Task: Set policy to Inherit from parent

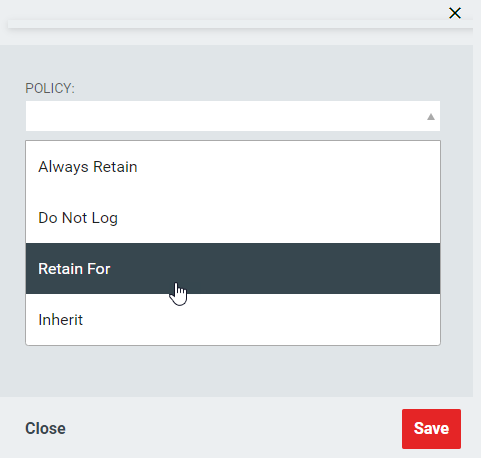Action: tap(233, 320)
